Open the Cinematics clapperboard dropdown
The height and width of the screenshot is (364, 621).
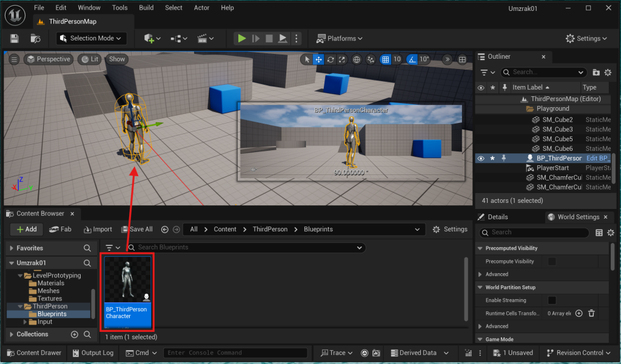point(206,38)
